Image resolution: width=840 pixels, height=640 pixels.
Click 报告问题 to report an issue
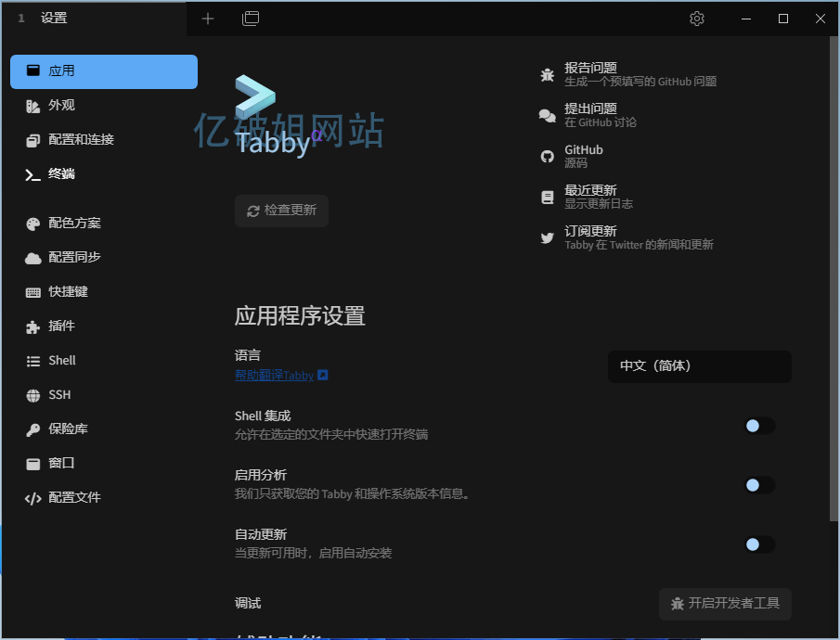click(640, 74)
